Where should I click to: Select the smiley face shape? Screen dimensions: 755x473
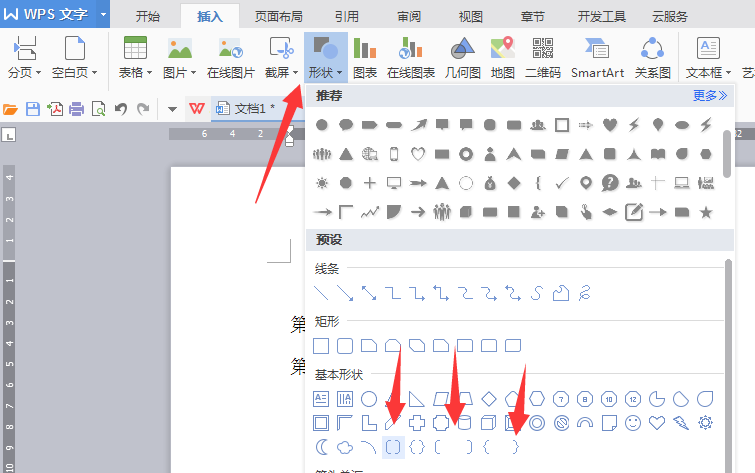tap(633, 423)
